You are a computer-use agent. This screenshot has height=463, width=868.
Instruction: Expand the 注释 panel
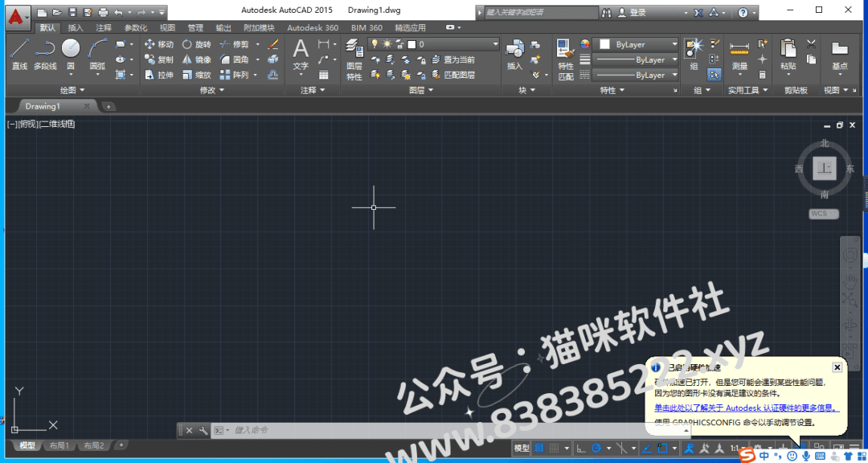(313, 90)
